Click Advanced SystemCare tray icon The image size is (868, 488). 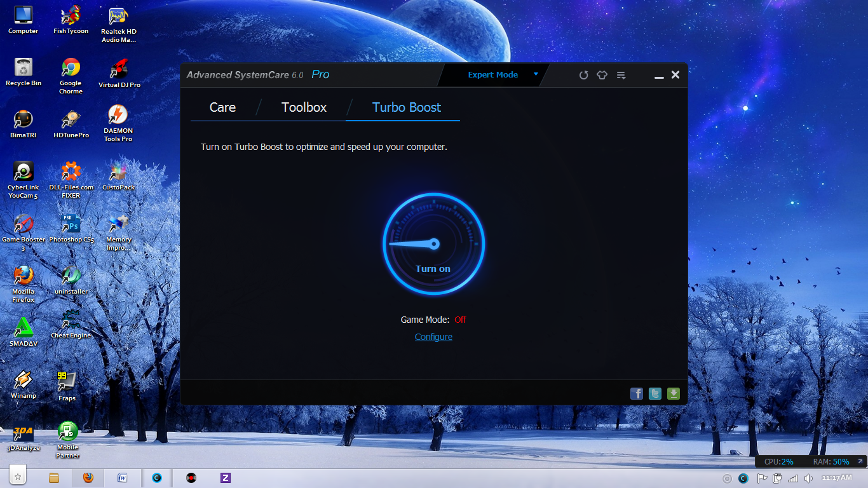[744, 478]
